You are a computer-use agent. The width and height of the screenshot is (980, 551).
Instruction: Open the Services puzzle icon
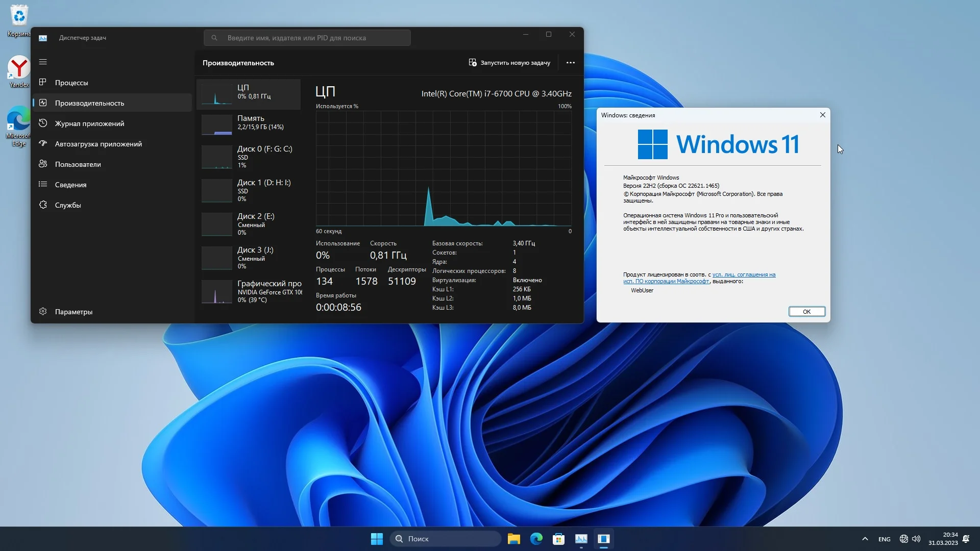(x=43, y=205)
